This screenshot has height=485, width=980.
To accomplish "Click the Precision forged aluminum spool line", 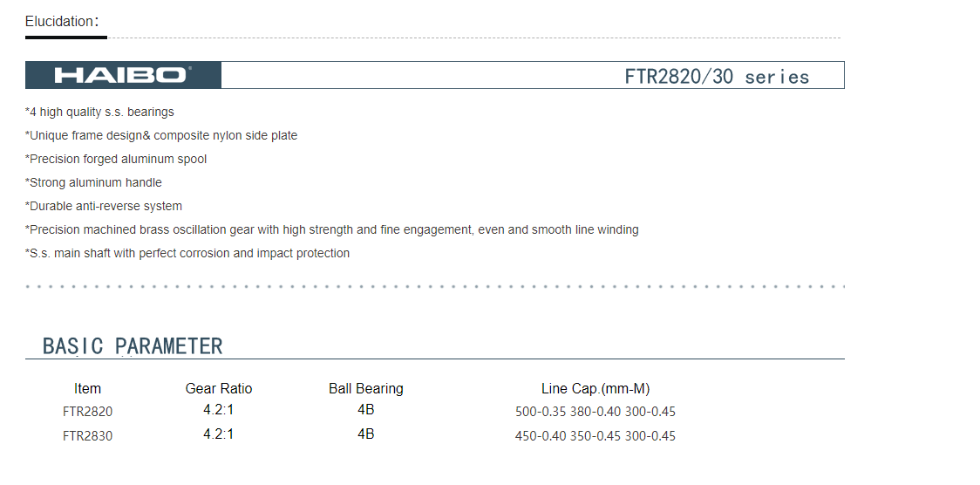I will tap(116, 160).
